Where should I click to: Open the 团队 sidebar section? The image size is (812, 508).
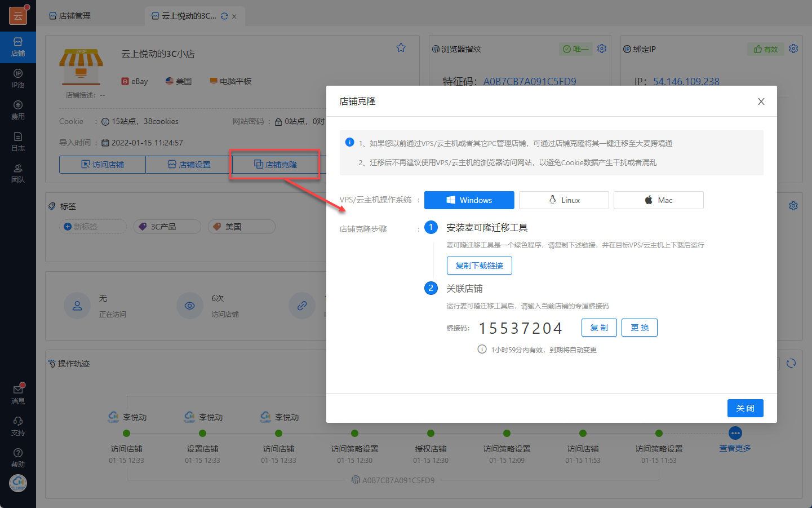click(18, 173)
